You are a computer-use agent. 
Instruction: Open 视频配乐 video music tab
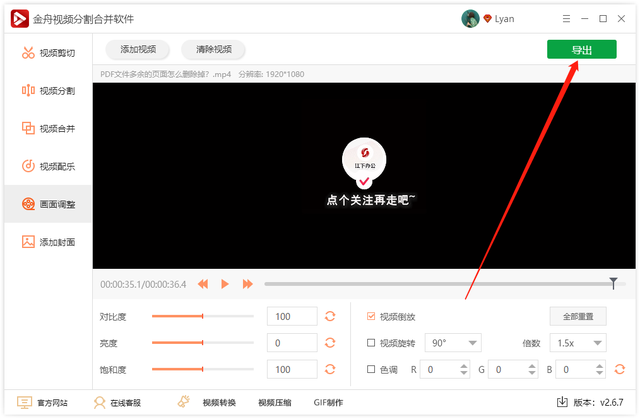(48, 166)
